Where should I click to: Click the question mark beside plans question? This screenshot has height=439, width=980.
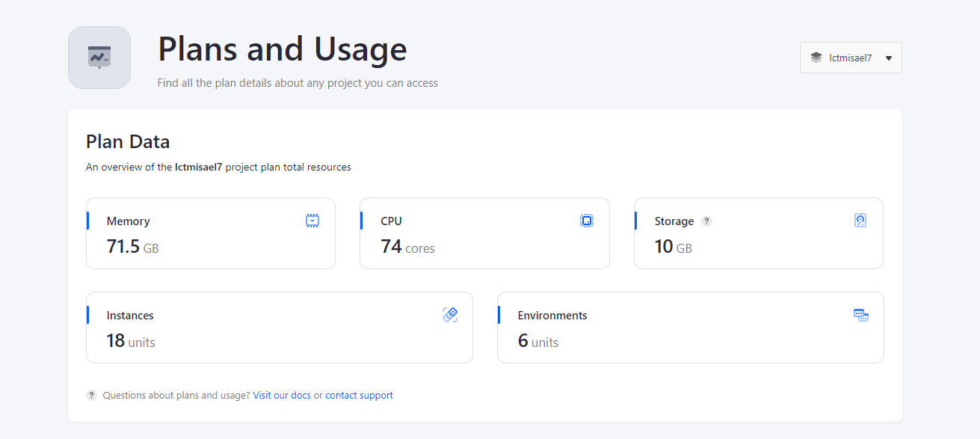tap(91, 396)
